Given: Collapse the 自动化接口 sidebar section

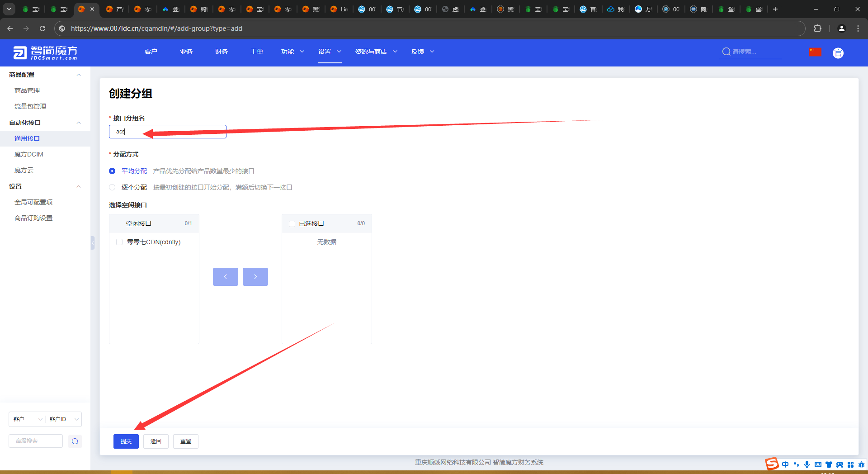Looking at the screenshot, I should coord(79,123).
